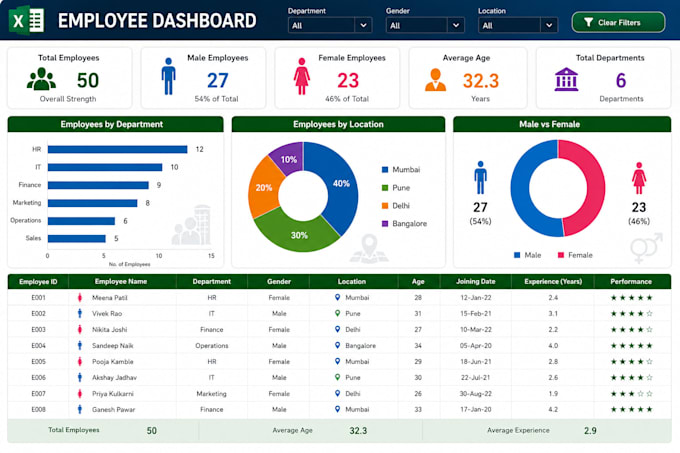
Task: Select the Operations bar in department chart
Action: coord(82,221)
